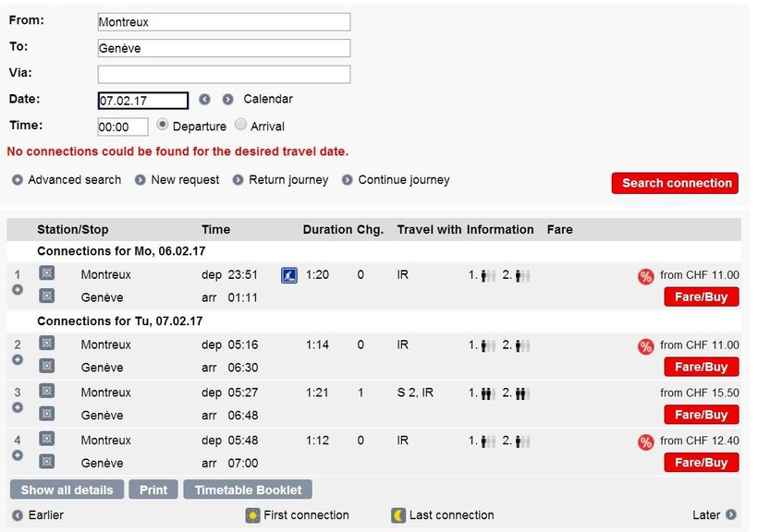Open the Calendar date picker
Viewport: 758px width, 532px height.
point(268,99)
